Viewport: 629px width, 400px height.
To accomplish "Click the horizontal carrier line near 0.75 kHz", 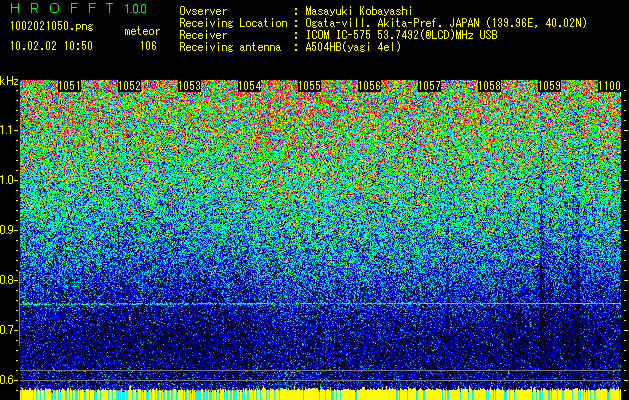I will pos(321,304).
